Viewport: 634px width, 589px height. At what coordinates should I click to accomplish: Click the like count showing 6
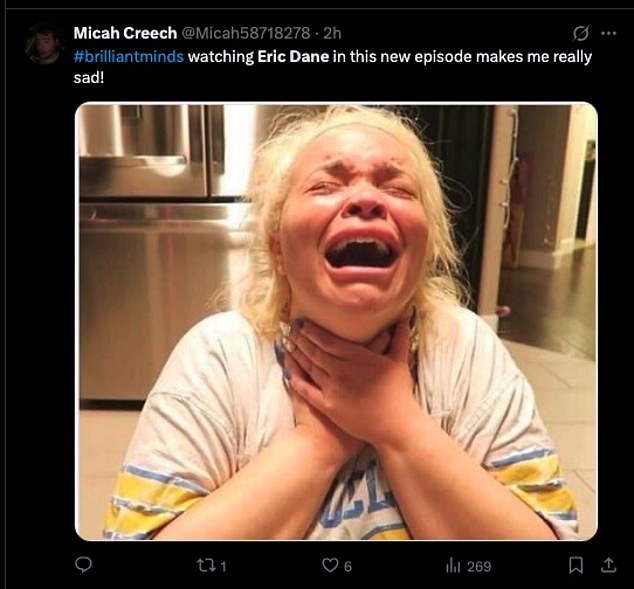click(348, 567)
